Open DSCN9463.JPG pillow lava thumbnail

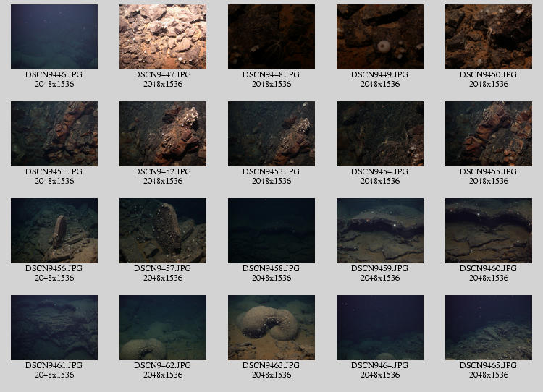tap(271, 328)
